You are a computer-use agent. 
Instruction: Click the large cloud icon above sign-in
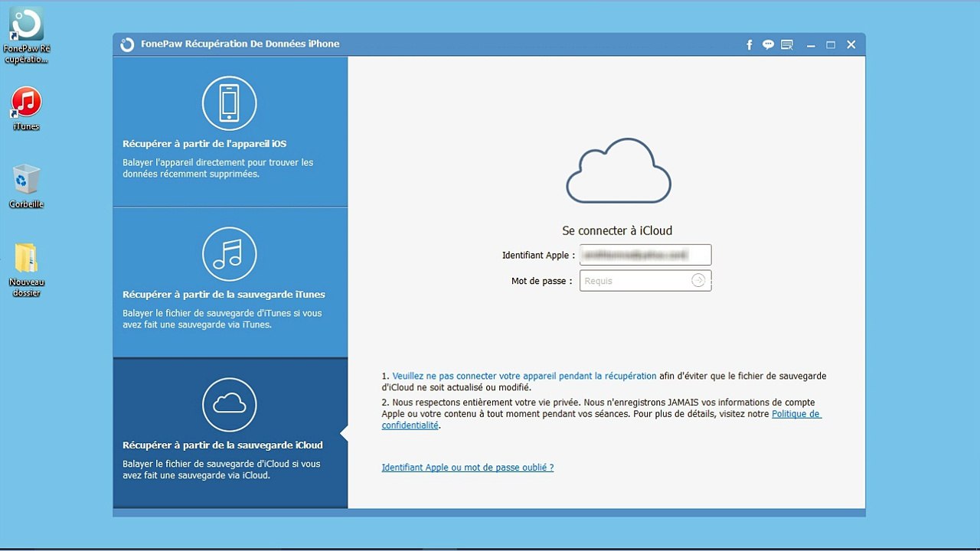tap(619, 171)
